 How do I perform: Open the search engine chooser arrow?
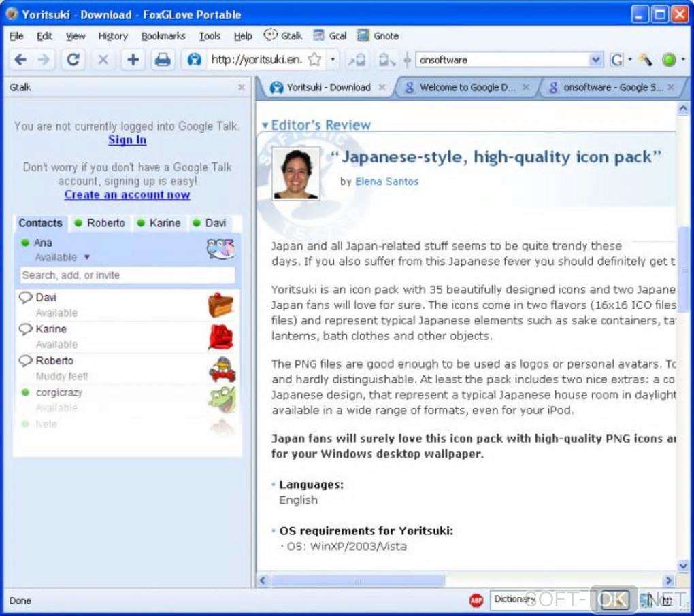point(630,59)
